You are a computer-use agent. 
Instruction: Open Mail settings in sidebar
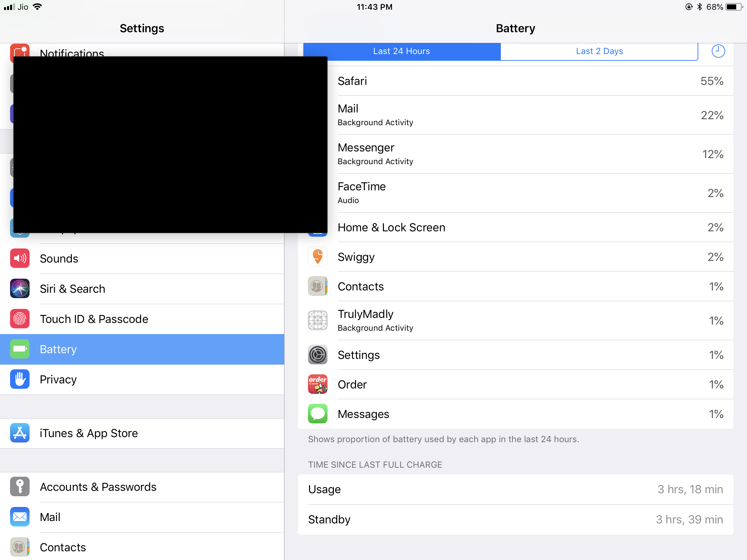pyautogui.click(x=142, y=517)
